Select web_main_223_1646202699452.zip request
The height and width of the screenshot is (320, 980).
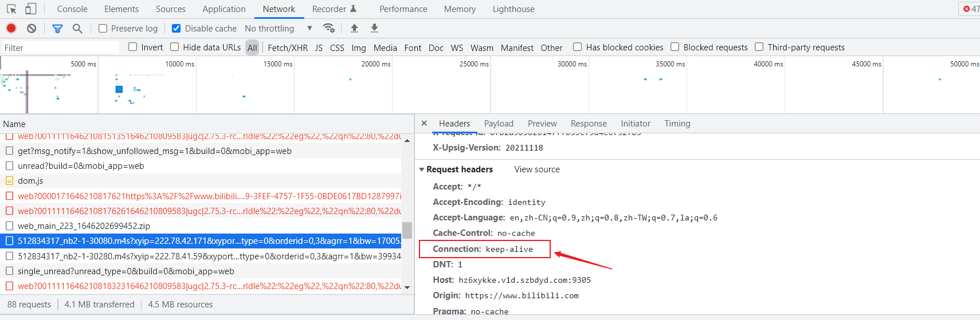[x=201, y=226]
